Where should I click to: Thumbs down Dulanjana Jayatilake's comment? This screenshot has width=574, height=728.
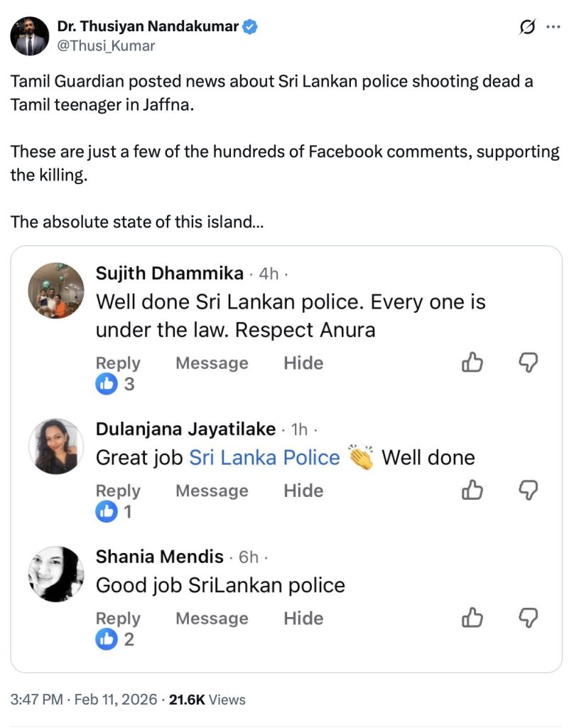point(529,491)
